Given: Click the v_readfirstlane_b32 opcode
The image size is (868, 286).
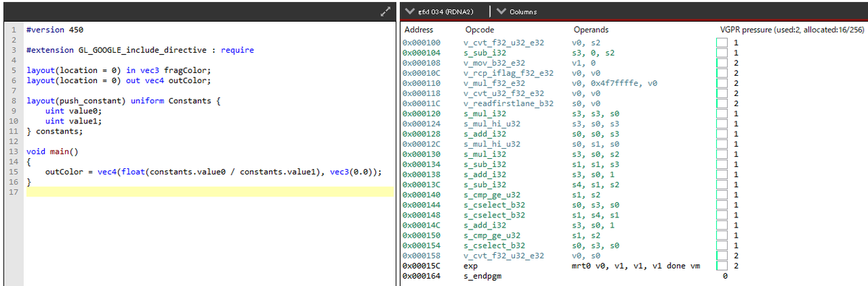Looking at the screenshot, I should pos(508,103).
